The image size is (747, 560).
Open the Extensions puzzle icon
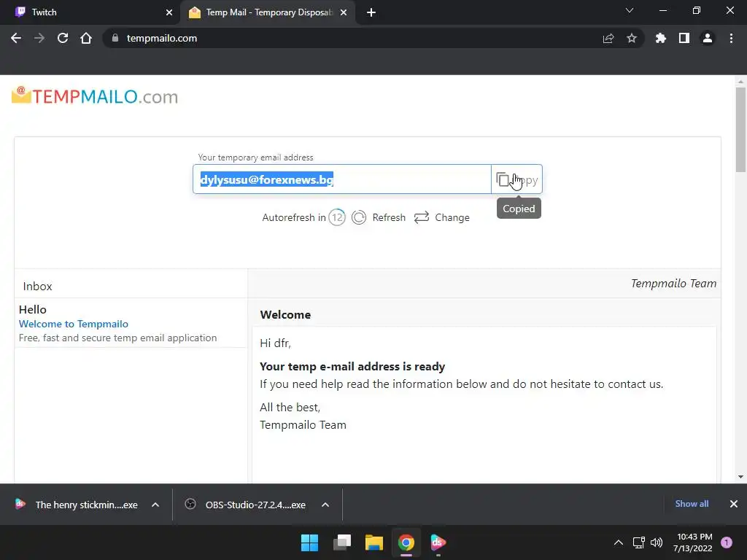pos(661,38)
